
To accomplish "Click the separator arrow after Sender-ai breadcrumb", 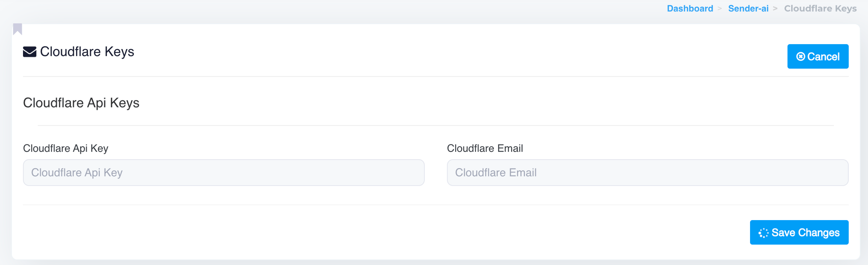I will coord(775,8).
